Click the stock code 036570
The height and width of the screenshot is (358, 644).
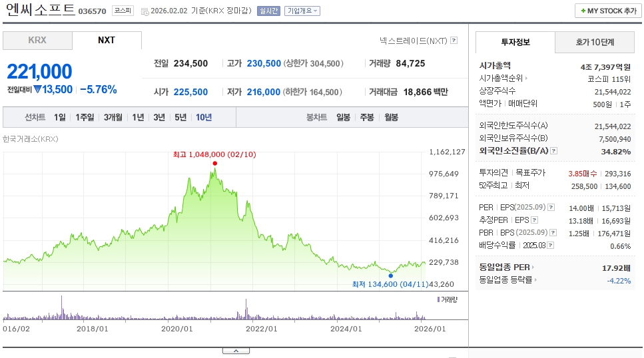click(92, 11)
